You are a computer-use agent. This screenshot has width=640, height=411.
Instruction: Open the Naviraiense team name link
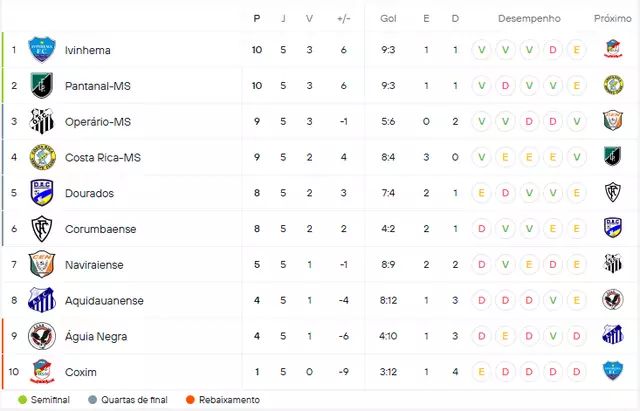(94, 265)
